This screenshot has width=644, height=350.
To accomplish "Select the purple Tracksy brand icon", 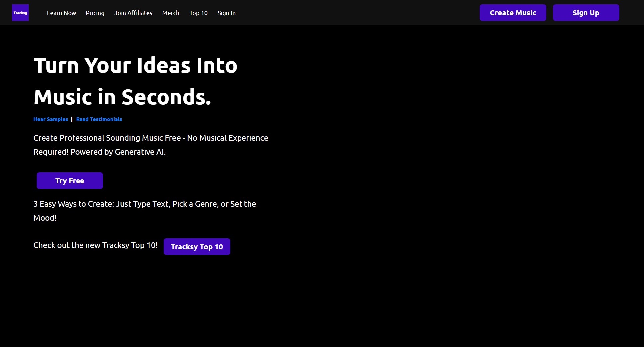I will pos(20,13).
